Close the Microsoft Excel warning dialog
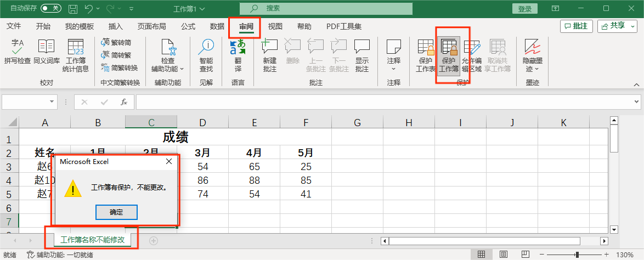Viewport: 644px width, 260px height. click(169, 162)
